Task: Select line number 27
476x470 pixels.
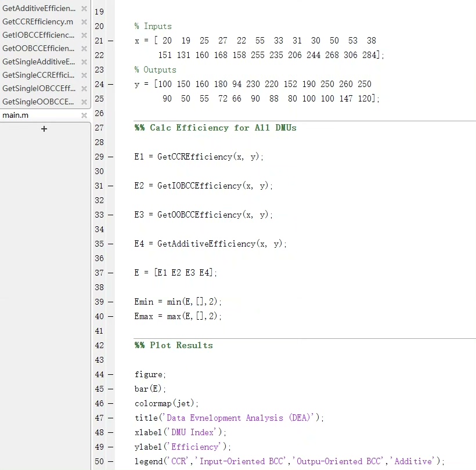Action: coord(99,128)
